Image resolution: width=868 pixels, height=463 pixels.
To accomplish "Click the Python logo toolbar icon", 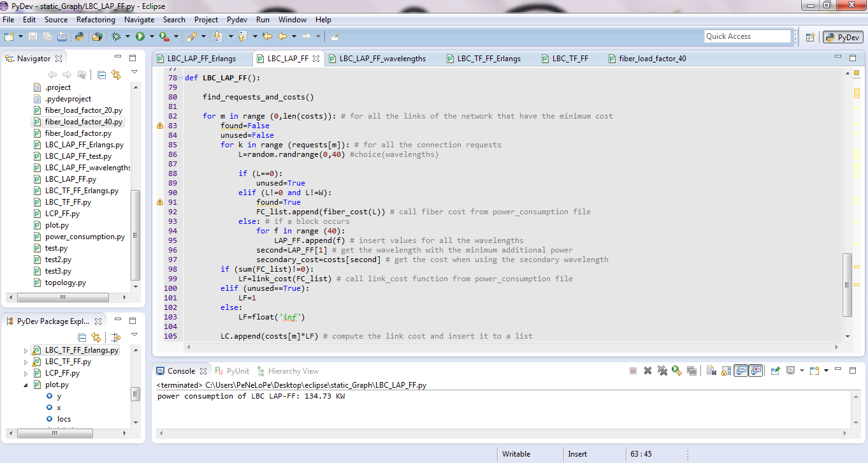I will click(x=80, y=36).
